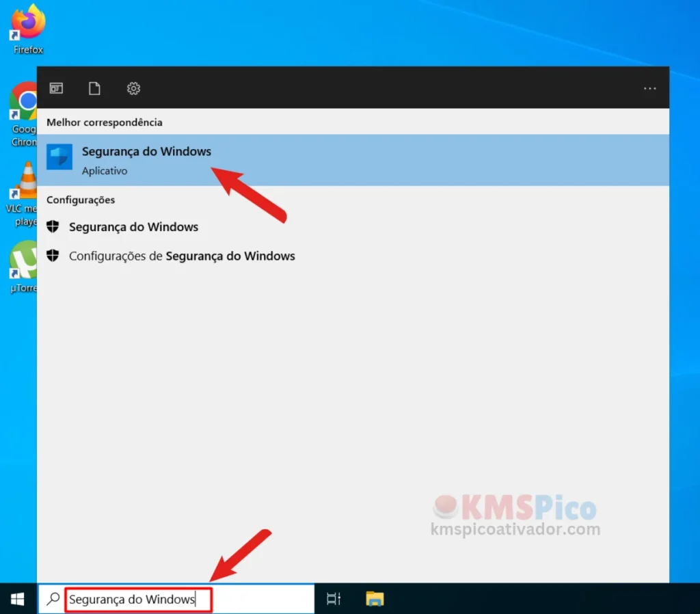Click the Windows Start button
Screen dimensions: 700x614
point(16,598)
